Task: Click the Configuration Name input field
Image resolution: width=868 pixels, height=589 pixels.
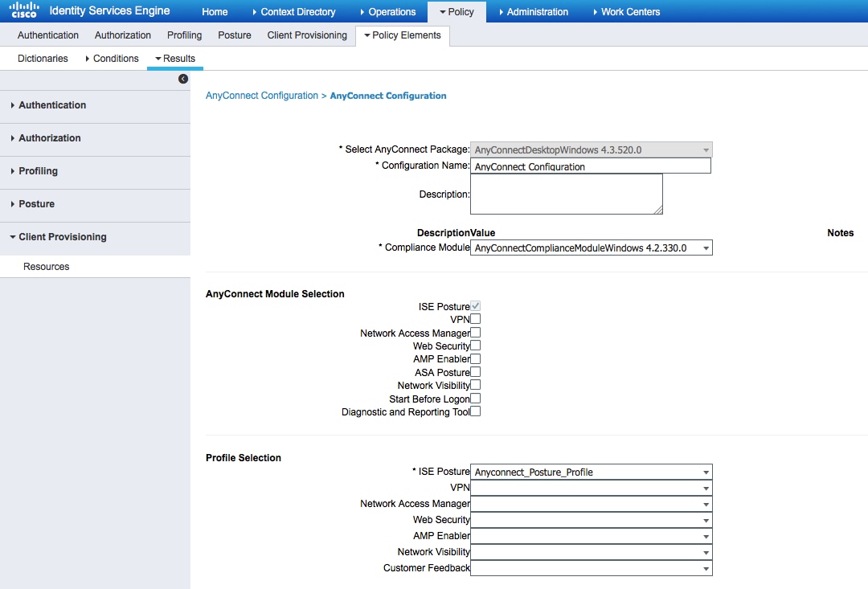Action: click(591, 166)
